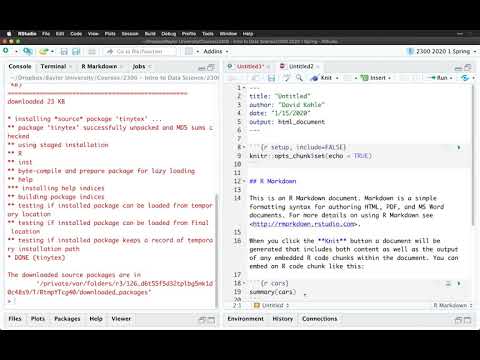The height and width of the screenshot is (360, 480).
Task: Open the Untitled section navigator in status bar
Action: 271,305
